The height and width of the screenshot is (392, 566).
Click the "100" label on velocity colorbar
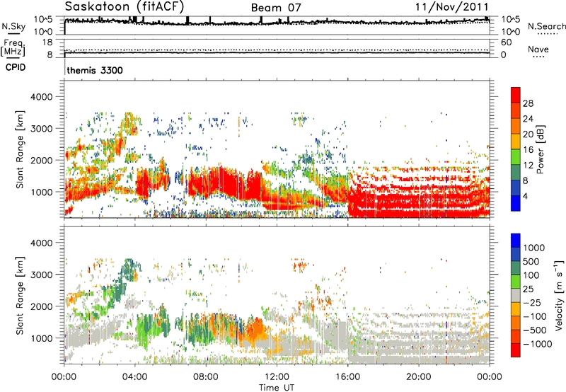click(533, 275)
